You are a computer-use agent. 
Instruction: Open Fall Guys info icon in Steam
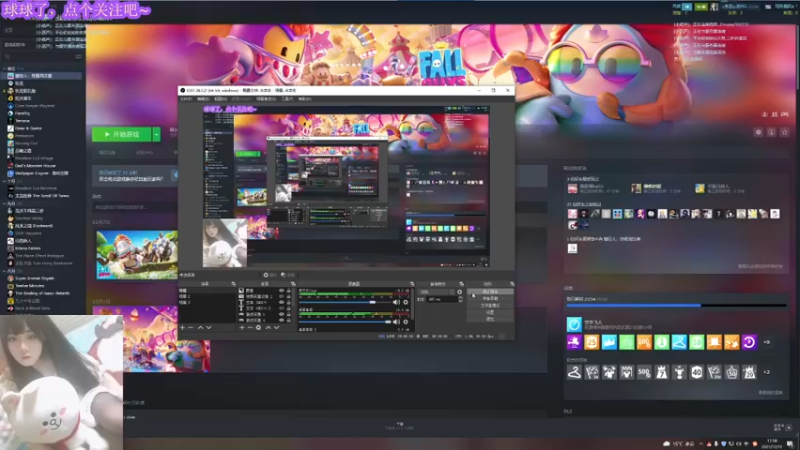[x=771, y=132]
